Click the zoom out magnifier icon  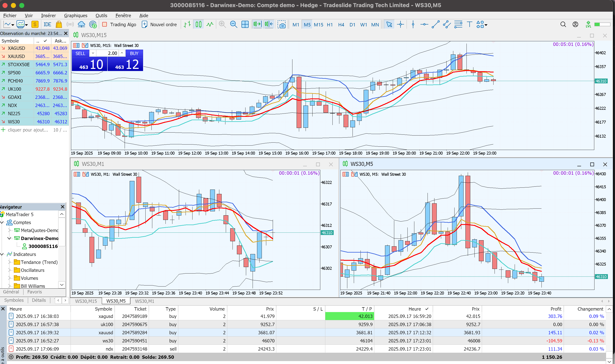[x=234, y=25]
